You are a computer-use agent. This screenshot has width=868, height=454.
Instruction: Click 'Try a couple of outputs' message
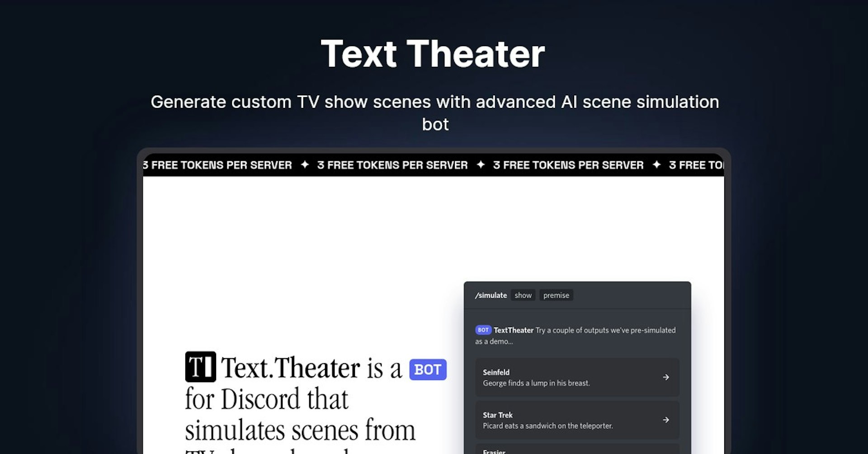click(576, 336)
